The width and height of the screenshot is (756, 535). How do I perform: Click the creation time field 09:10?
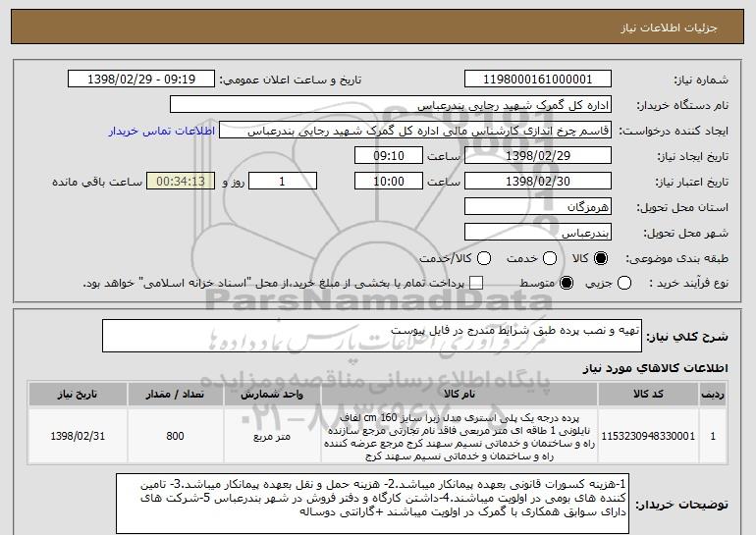tap(389, 156)
